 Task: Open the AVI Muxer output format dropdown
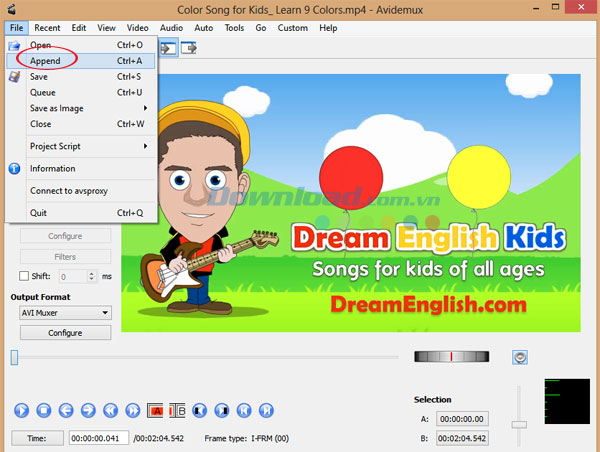[65, 313]
